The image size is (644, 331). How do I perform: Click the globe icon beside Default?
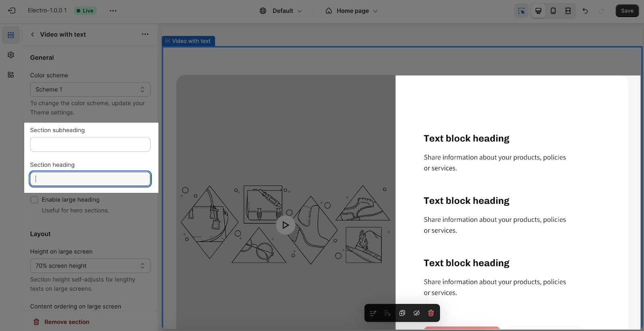[263, 11]
